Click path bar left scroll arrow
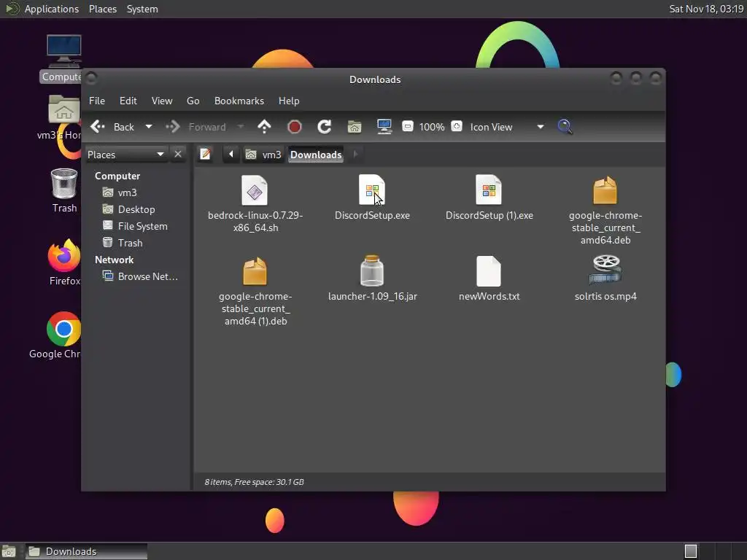Viewport: 747px width, 560px height. pos(231,155)
